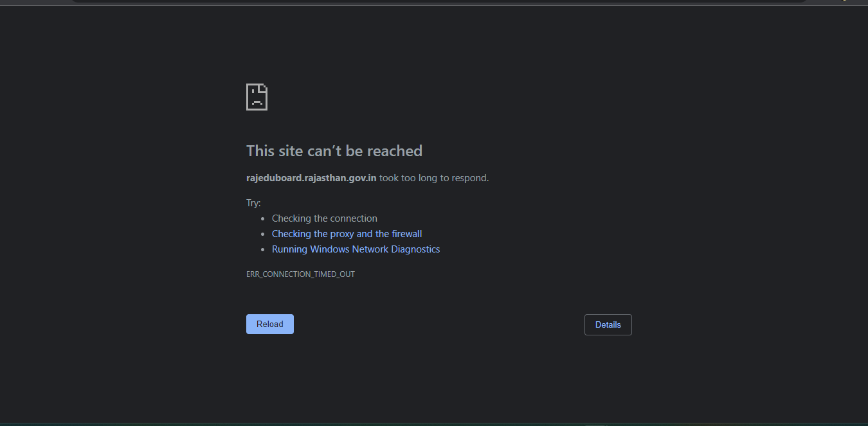This screenshot has height=426, width=868.
Task: Click the sad page error icon
Action: pos(257,97)
